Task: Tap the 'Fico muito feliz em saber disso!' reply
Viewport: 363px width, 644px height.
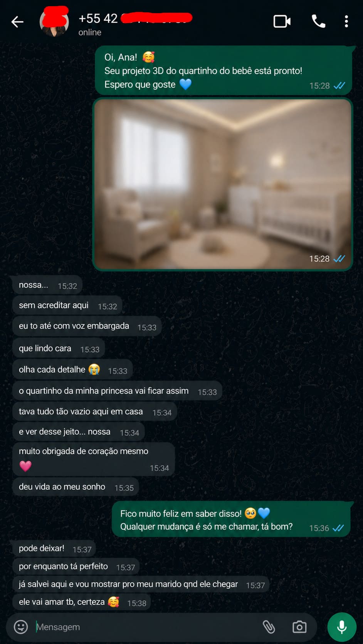Action: point(231,520)
